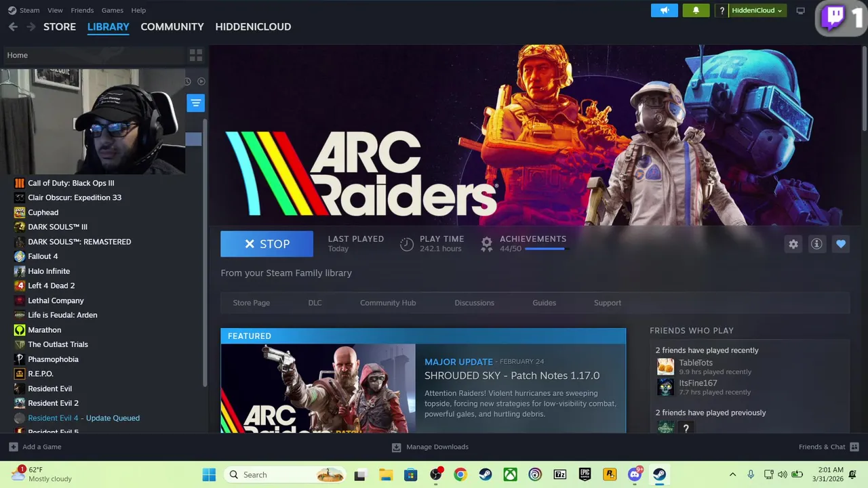Click the Add a Game plus icon
The image size is (868, 488).
click(13, 447)
